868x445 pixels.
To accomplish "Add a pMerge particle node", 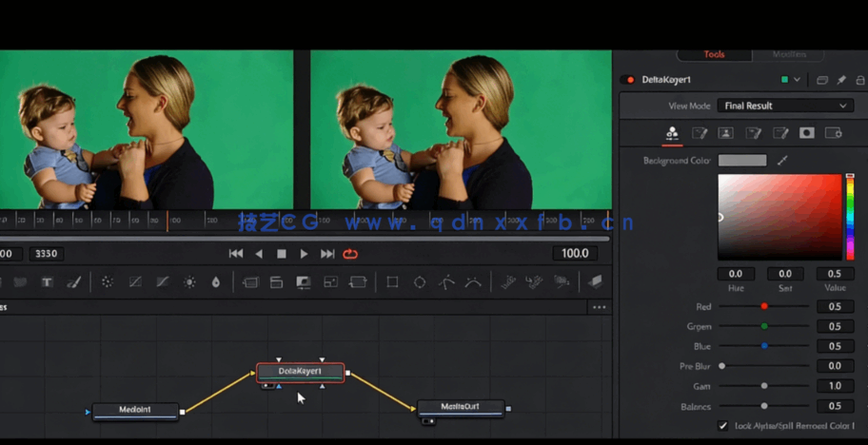I will pos(534,281).
